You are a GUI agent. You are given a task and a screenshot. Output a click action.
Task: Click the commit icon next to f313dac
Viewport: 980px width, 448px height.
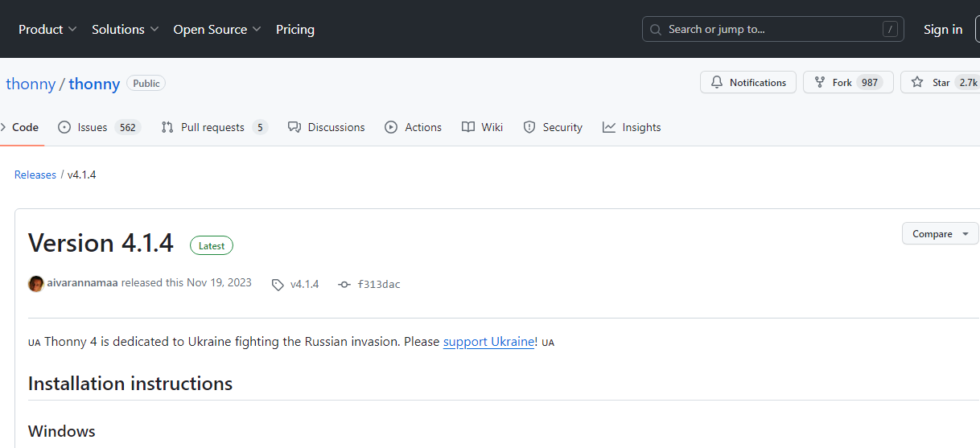(344, 285)
